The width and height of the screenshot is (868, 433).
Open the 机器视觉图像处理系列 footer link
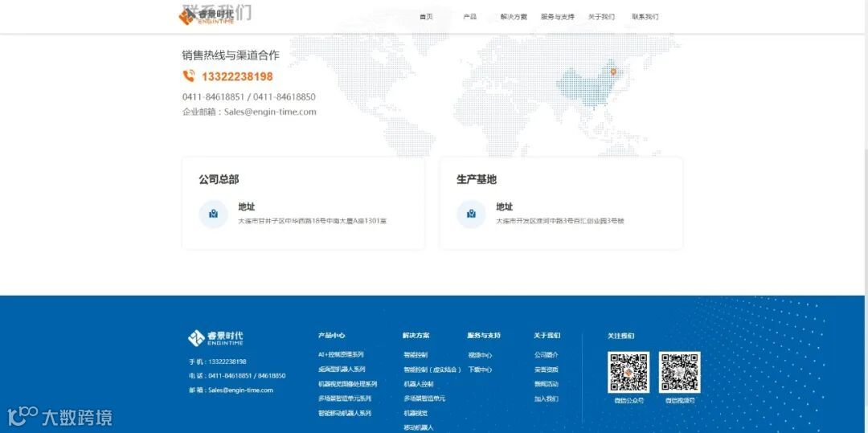point(347,384)
